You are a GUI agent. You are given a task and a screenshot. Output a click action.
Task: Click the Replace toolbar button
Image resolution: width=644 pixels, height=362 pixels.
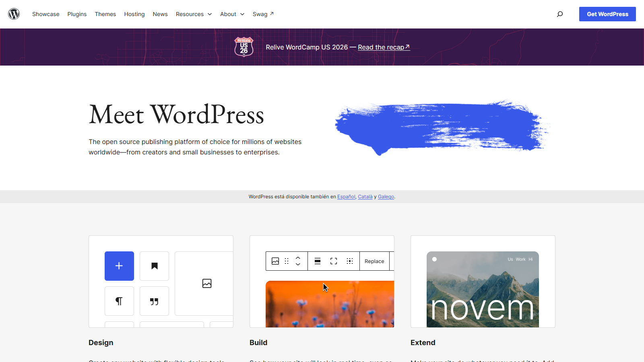coord(374,261)
